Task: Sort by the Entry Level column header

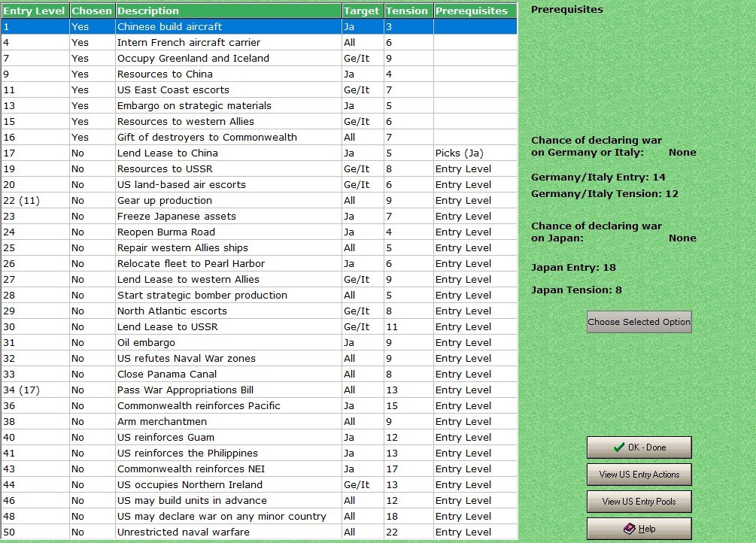Action: coord(35,11)
